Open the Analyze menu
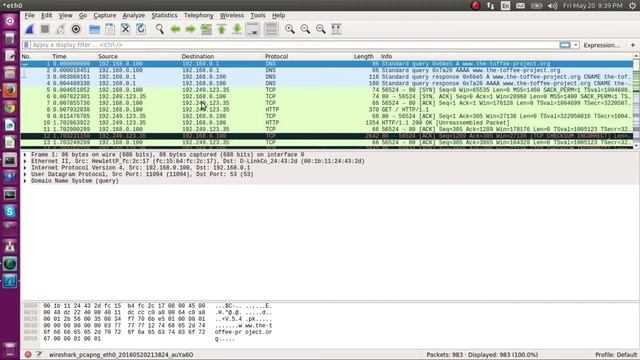 point(133,15)
